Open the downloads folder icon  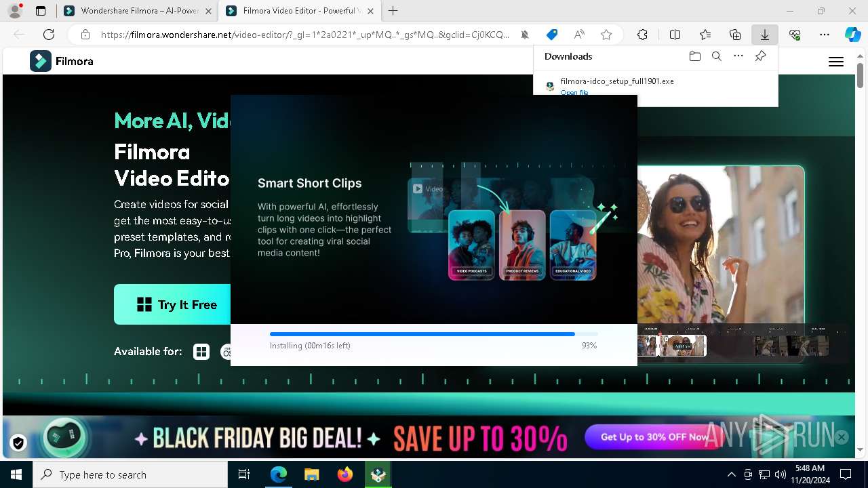(694, 56)
